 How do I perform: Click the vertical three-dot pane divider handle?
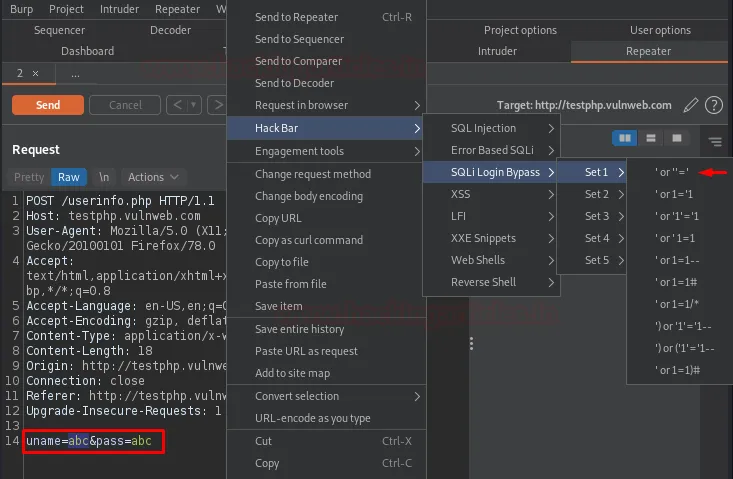tap(471, 343)
